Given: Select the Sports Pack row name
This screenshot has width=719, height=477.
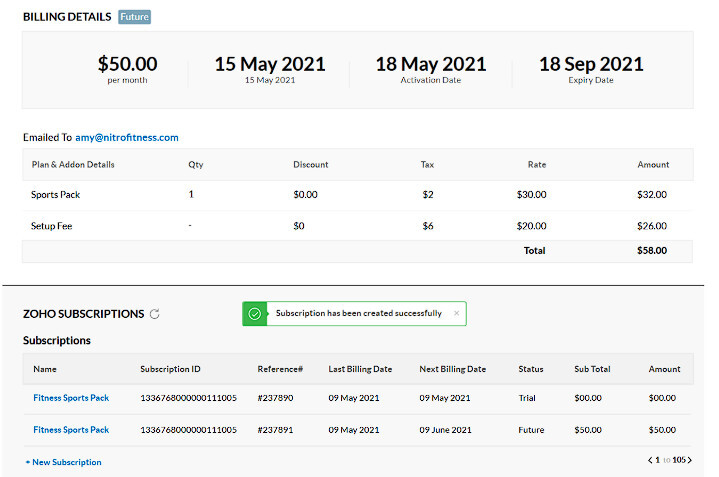Looking at the screenshot, I should (55, 194).
